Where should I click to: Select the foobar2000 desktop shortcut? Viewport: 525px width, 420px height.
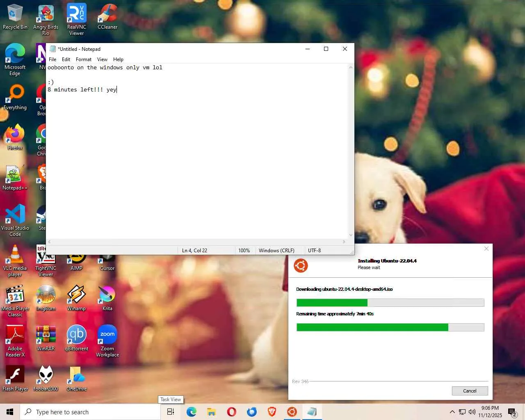tap(46, 379)
